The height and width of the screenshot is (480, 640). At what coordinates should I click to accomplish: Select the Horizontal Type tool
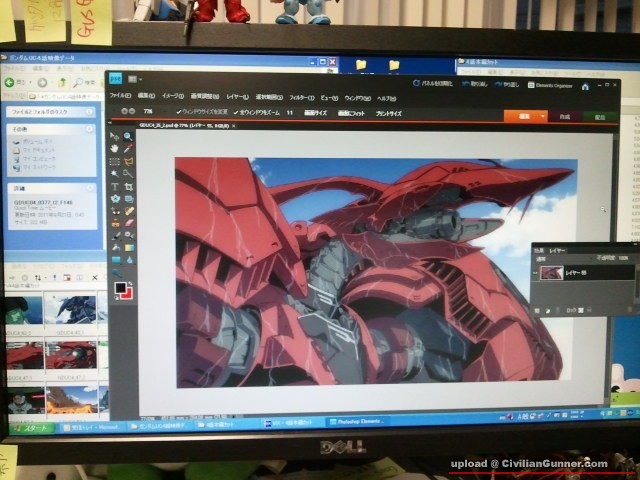click(x=115, y=186)
